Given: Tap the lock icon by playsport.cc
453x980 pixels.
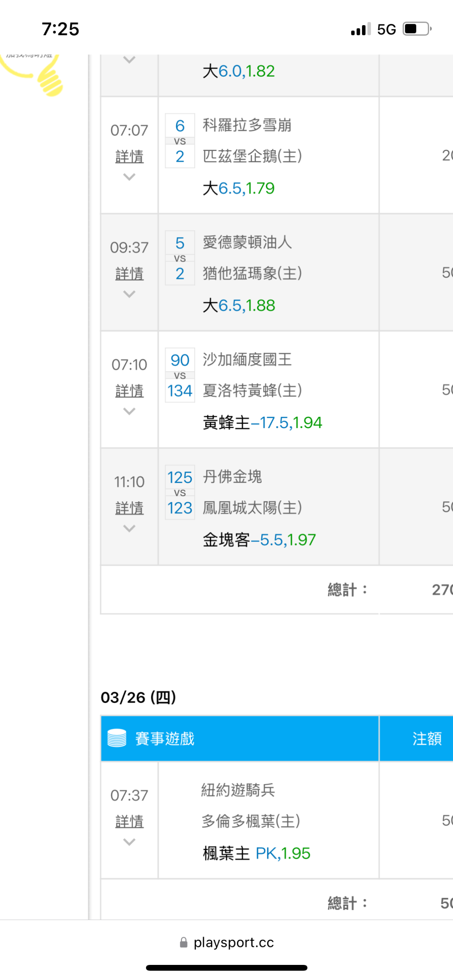Looking at the screenshot, I should point(183,943).
